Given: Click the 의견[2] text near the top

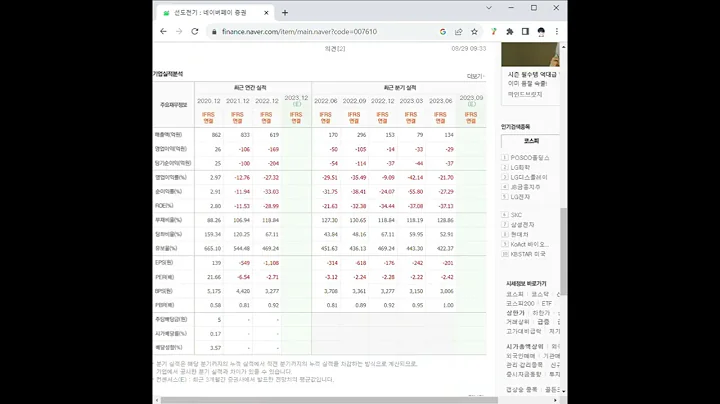Looking at the screenshot, I should click(x=335, y=49).
